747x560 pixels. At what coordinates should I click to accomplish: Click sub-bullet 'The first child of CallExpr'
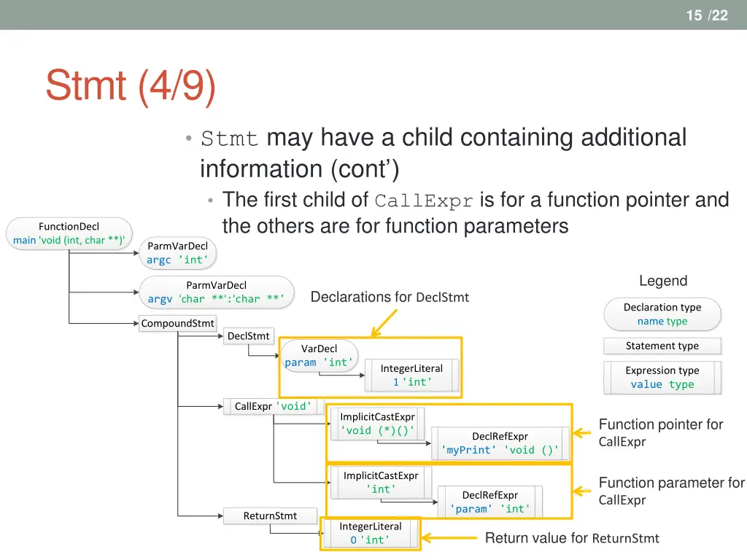476,213
